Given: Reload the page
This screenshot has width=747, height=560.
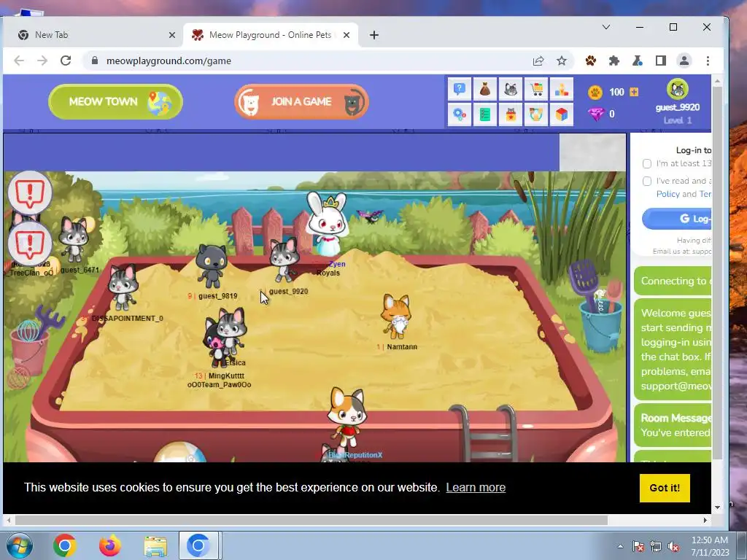Looking at the screenshot, I should (66, 61).
